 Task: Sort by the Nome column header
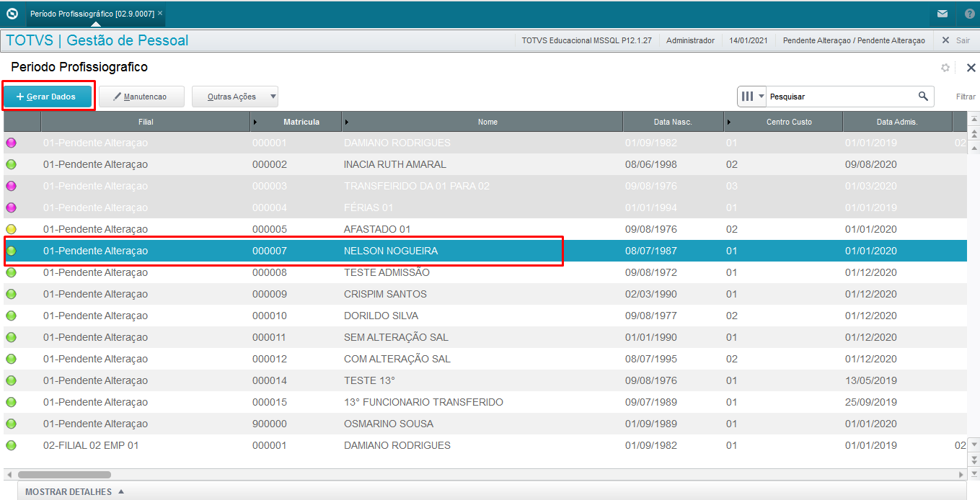pyautogui.click(x=482, y=122)
